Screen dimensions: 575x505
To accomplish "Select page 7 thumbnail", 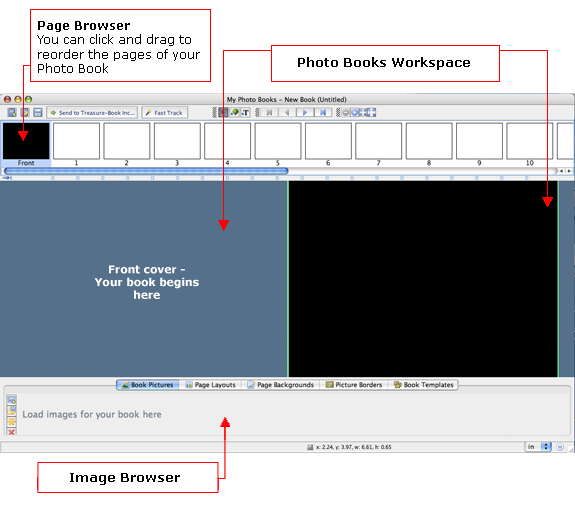I will click(x=378, y=141).
